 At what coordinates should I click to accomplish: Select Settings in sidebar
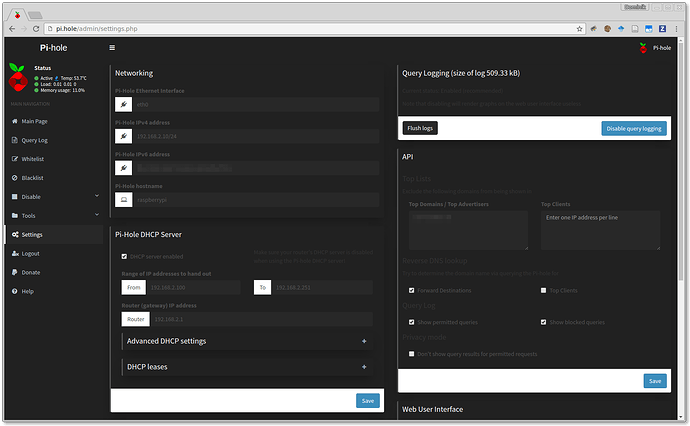pos(32,235)
